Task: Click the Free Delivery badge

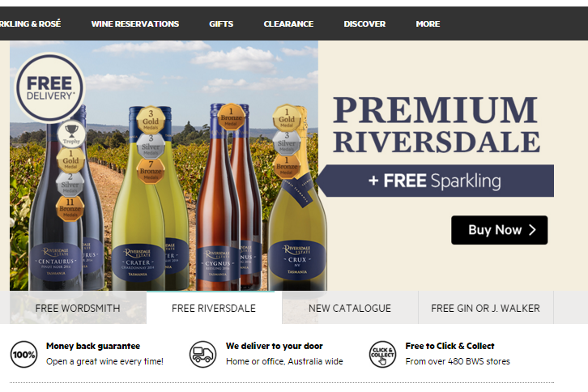Action: pyautogui.click(x=50, y=87)
